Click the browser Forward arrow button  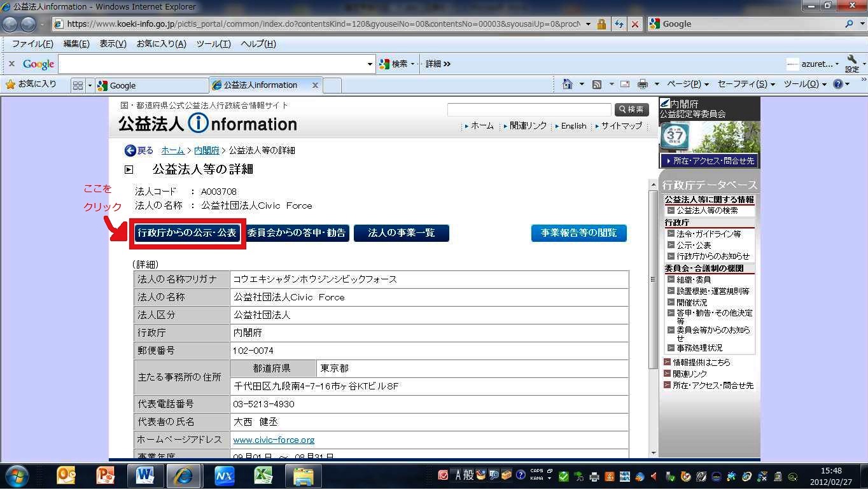29,24
